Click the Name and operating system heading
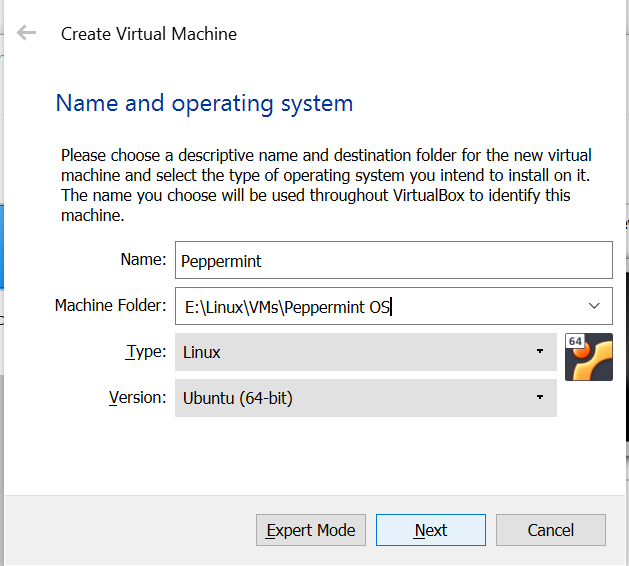The width and height of the screenshot is (629, 566). pyautogui.click(x=204, y=103)
